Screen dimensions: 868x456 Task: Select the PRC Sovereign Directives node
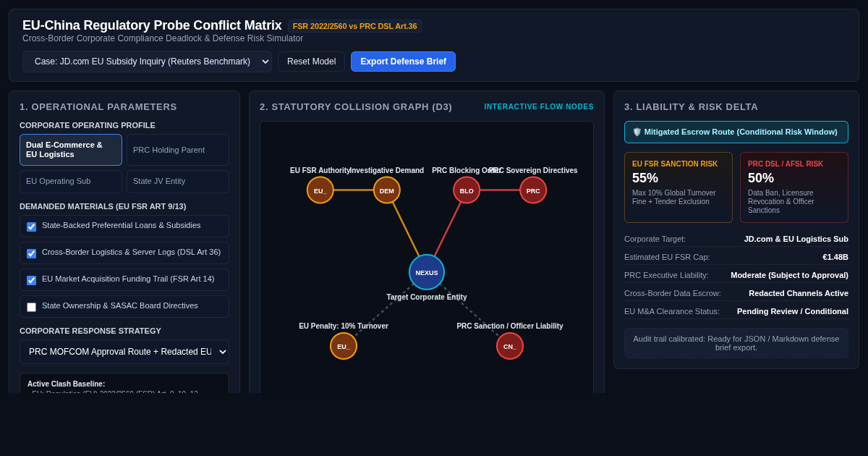tap(533, 190)
